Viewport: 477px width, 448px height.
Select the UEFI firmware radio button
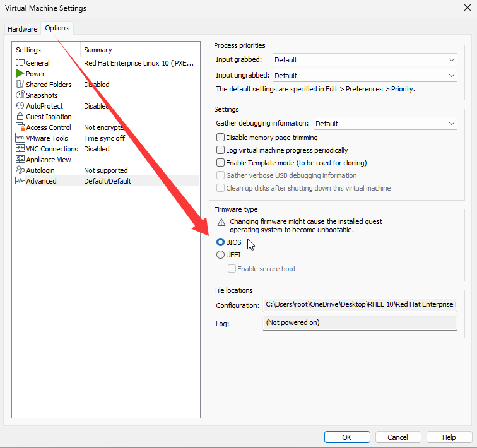220,255
